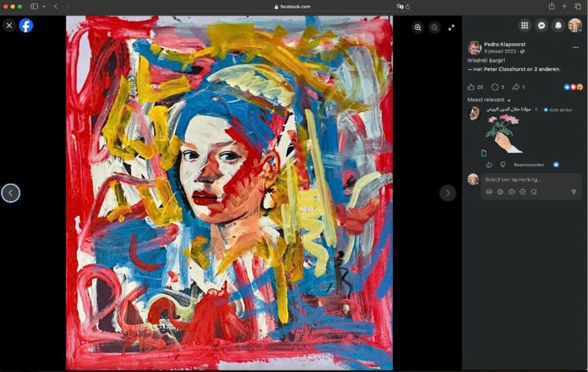The width and height of the screenshot is (588, 372).
Task: Insert an avatar sticker in comment
Action: point(489,192)
